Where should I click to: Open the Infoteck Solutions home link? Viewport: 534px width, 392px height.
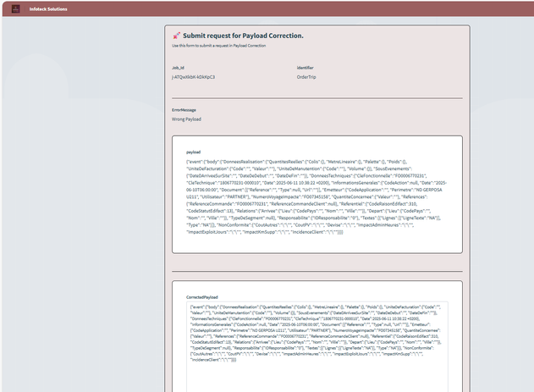coord(48,8)
